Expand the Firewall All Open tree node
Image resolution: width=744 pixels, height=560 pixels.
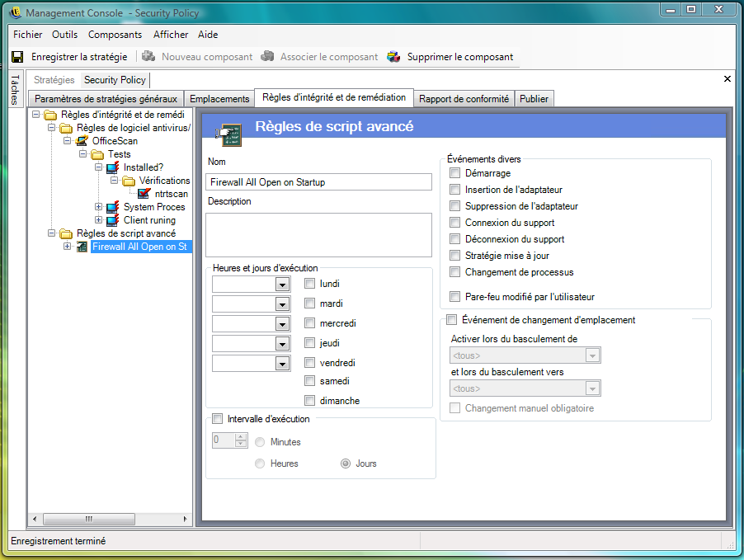68,247
